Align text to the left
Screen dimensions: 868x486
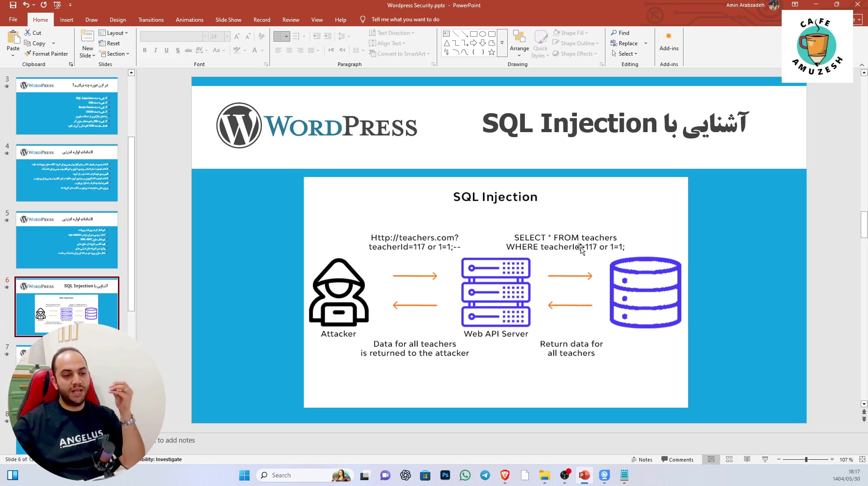click(278, 50)
